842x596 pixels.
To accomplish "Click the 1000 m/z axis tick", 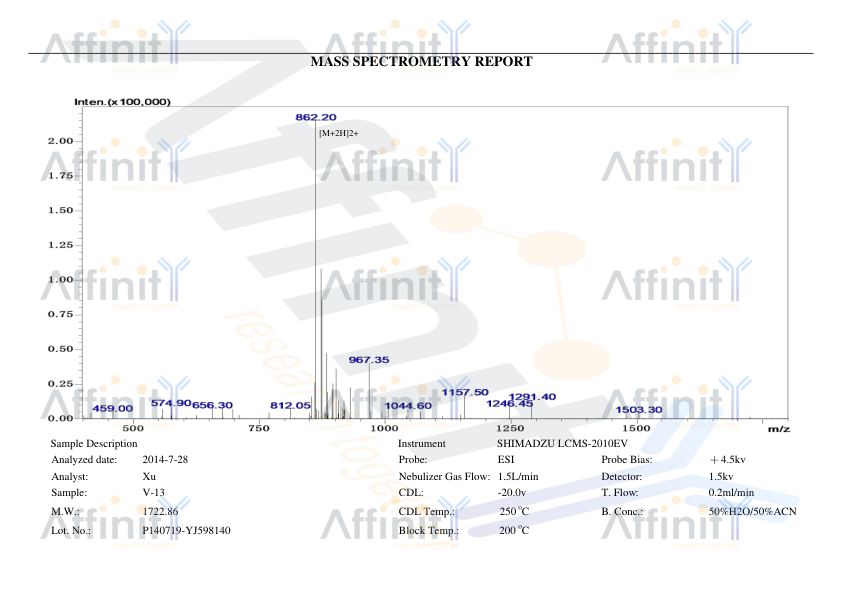I will click(x=384, y=428).
